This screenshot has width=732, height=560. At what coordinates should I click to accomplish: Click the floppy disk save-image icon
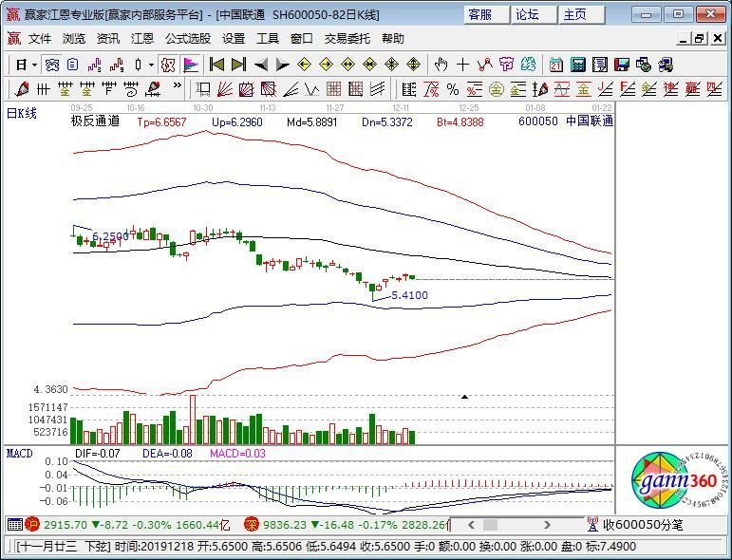click(x=622, y=65)
